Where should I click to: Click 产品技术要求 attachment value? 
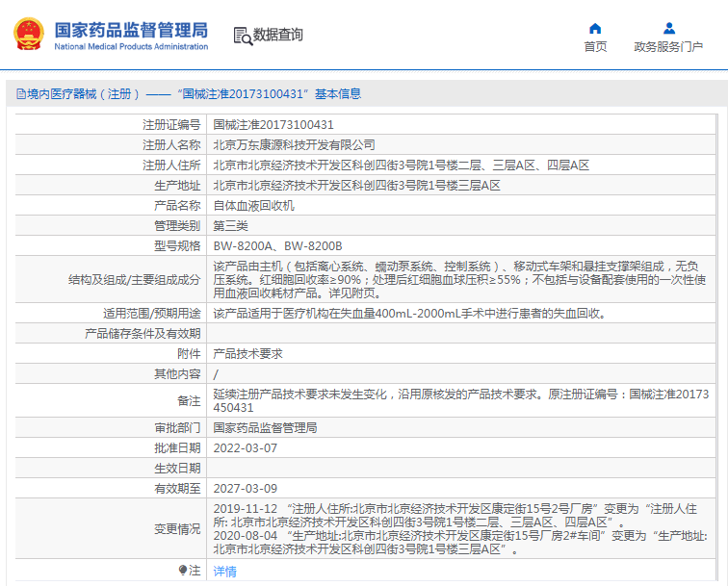[247, 354]
